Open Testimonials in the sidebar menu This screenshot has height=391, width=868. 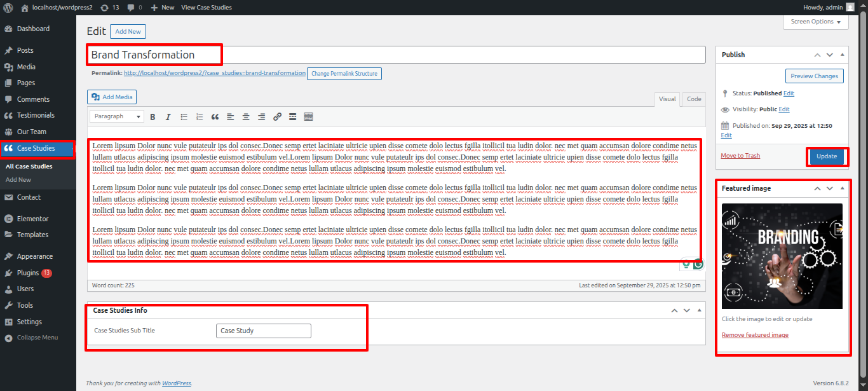[x=36, y=115]
